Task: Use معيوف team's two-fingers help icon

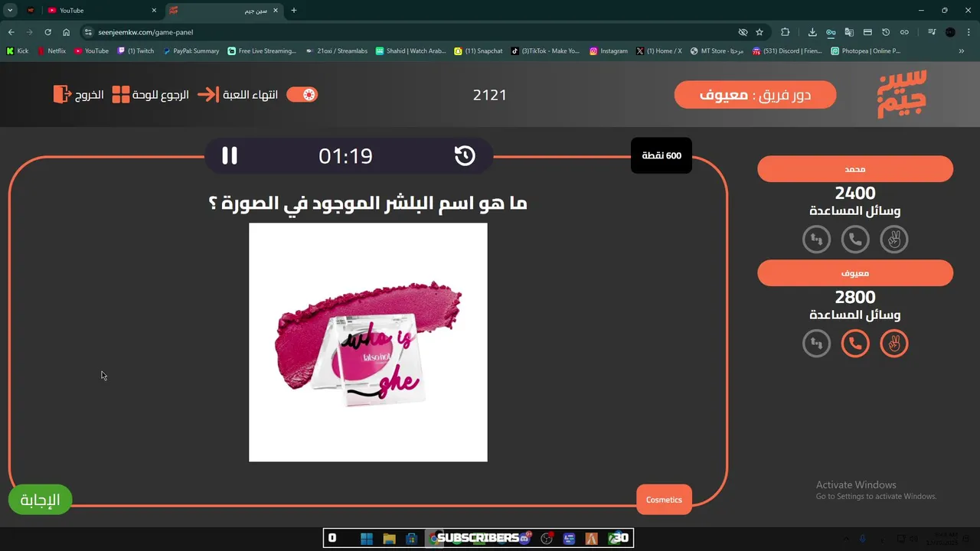Action: (x=893, y=344)
